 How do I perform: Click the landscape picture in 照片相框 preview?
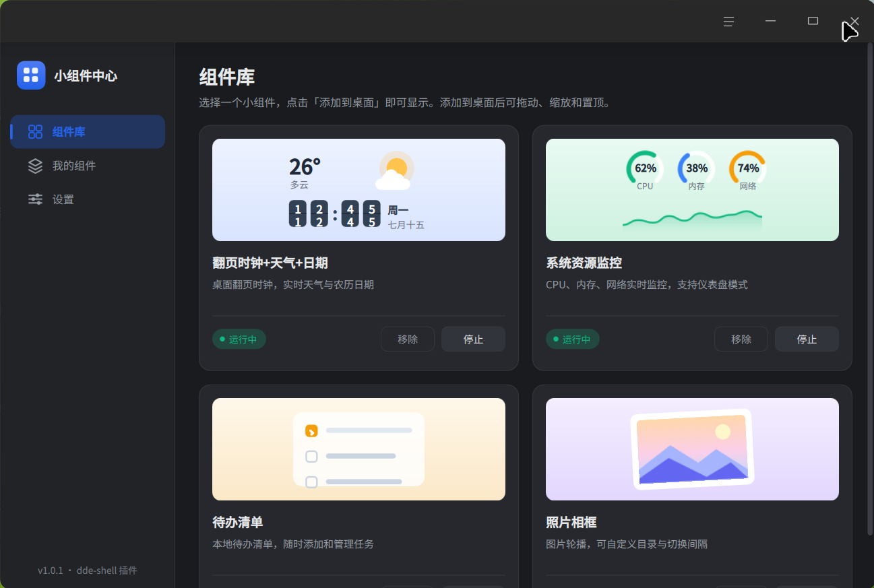(692, 449)
